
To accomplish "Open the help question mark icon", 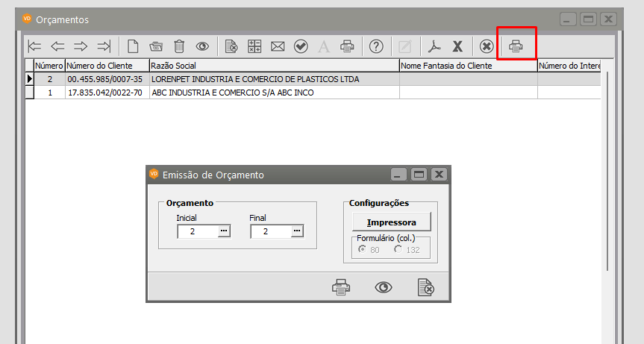I will click(x=376, y=46).
